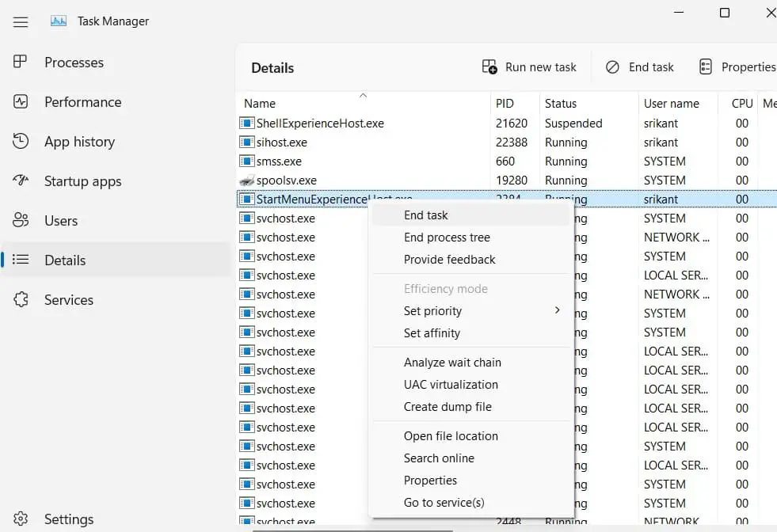
Task: Click the spoolsv.exe printer icon
Action: (247, 180)
